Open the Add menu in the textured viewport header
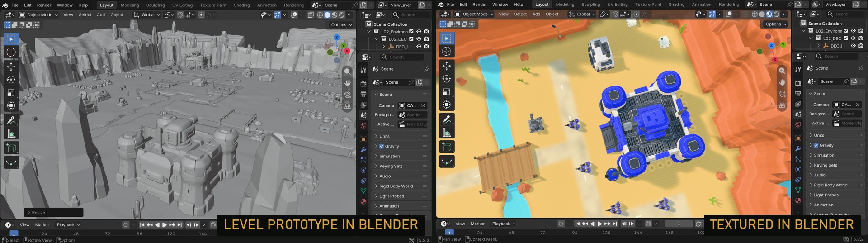 (x=536, y=14)
